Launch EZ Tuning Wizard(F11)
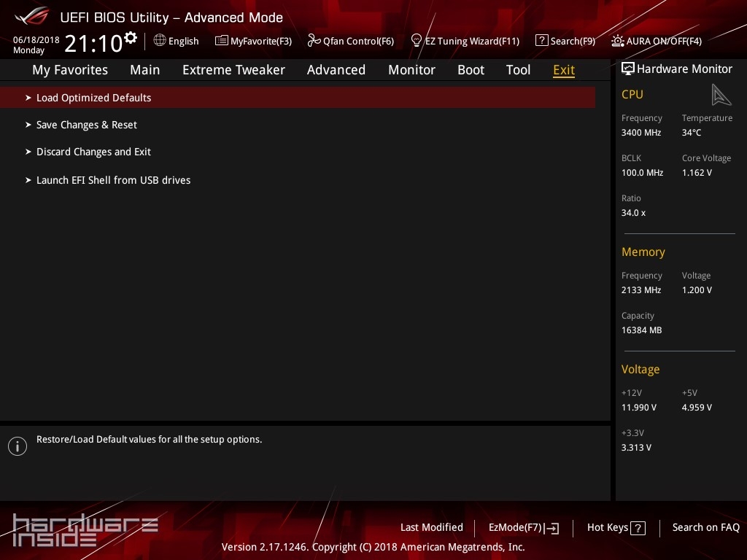Viewport: 747px width, 560px height. 472,42
